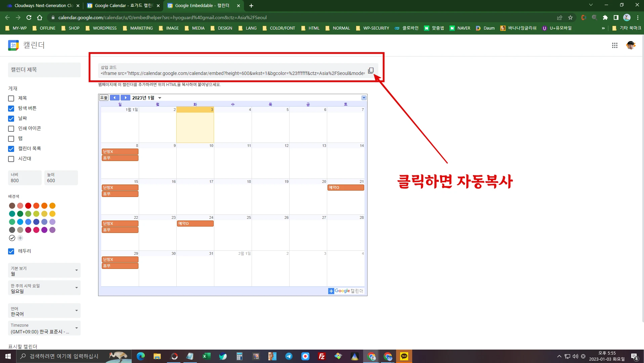Toggle the 캘린더 목록 checkbox
Viewport: 644px width, 363px height.
[11, 149]
